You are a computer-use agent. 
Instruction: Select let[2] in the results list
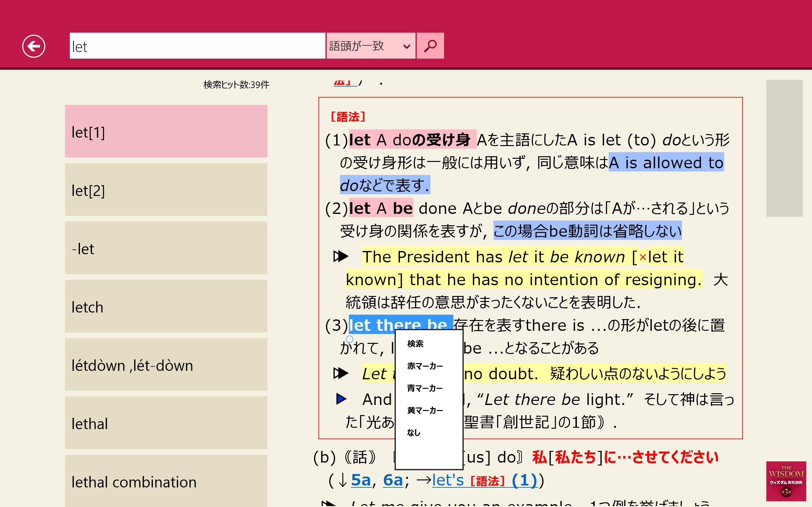pos(166,190)
